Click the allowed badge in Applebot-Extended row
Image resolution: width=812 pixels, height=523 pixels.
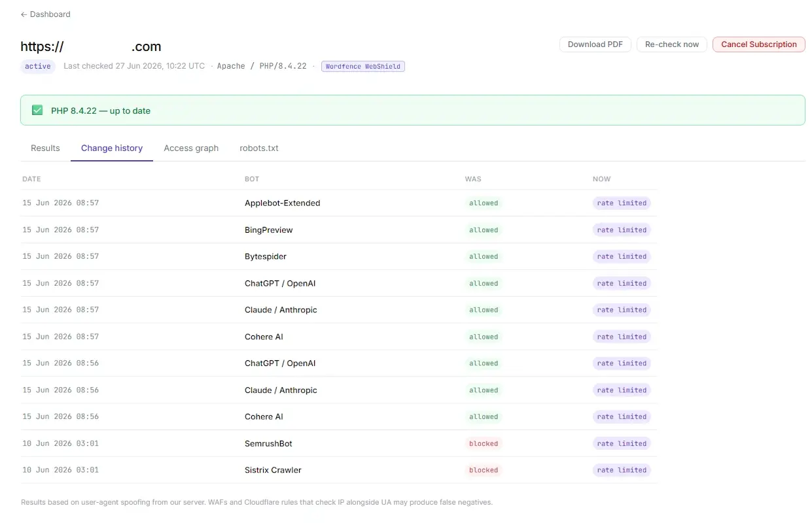click(484, 203)
